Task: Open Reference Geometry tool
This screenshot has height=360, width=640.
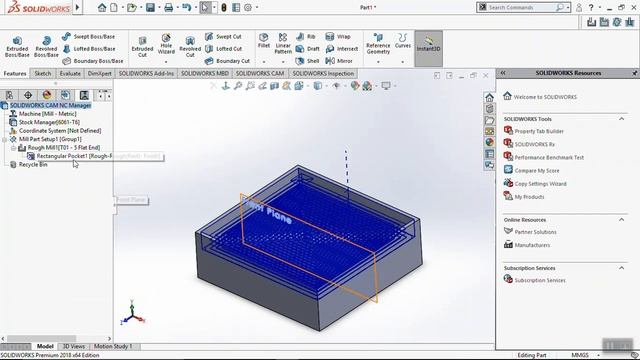Action: (x=378, y=44)
